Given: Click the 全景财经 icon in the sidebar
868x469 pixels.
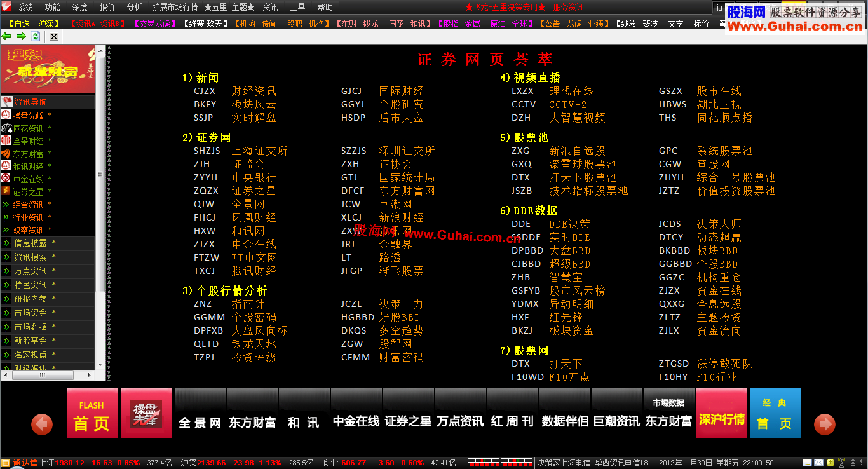Looking at the screenshot, I should pos(6,140).
